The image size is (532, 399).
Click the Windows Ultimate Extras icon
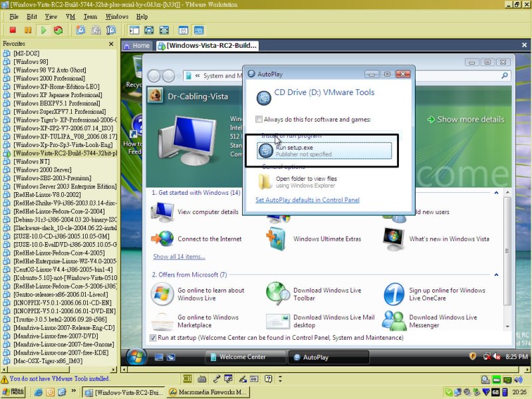coord(277,239)
